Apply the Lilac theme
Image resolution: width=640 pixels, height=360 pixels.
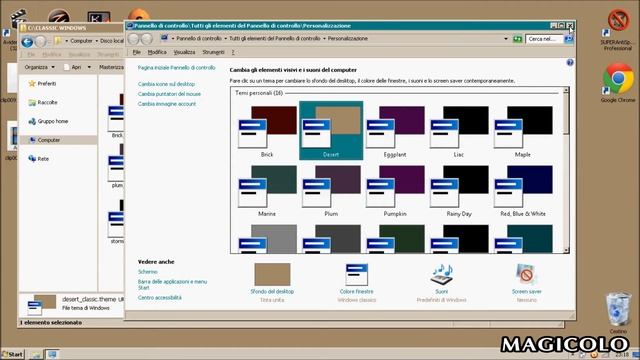point(459,131)
